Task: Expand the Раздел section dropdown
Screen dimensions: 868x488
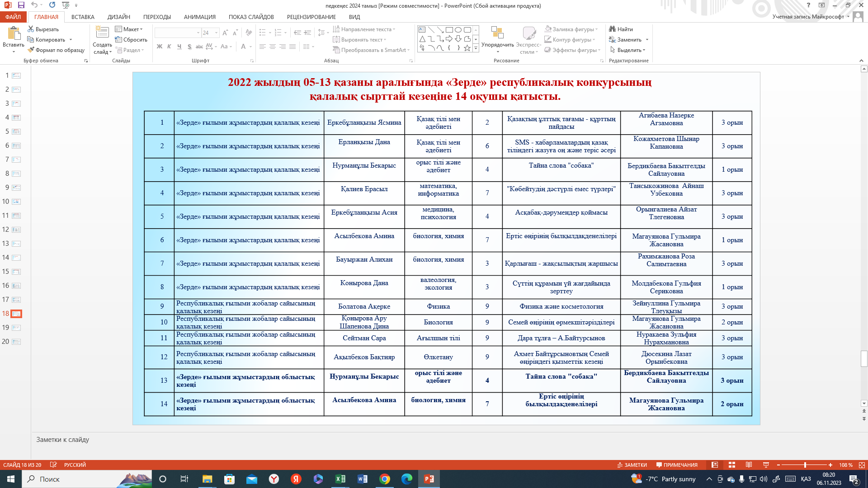Action: click(130, 50)
